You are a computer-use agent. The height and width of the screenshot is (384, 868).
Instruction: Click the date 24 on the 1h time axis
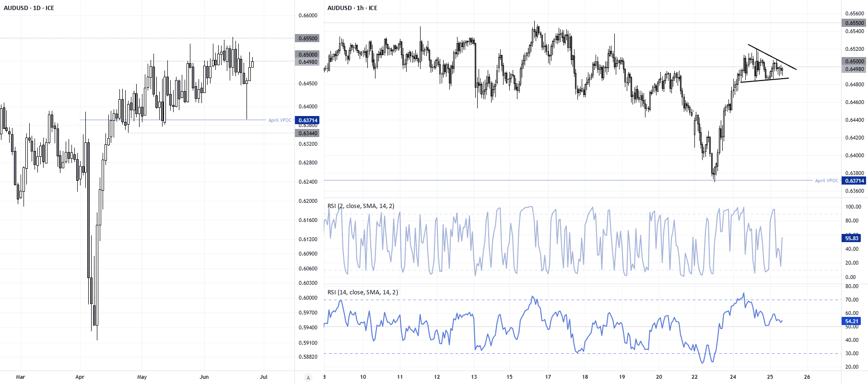click(x=733, y=377)
